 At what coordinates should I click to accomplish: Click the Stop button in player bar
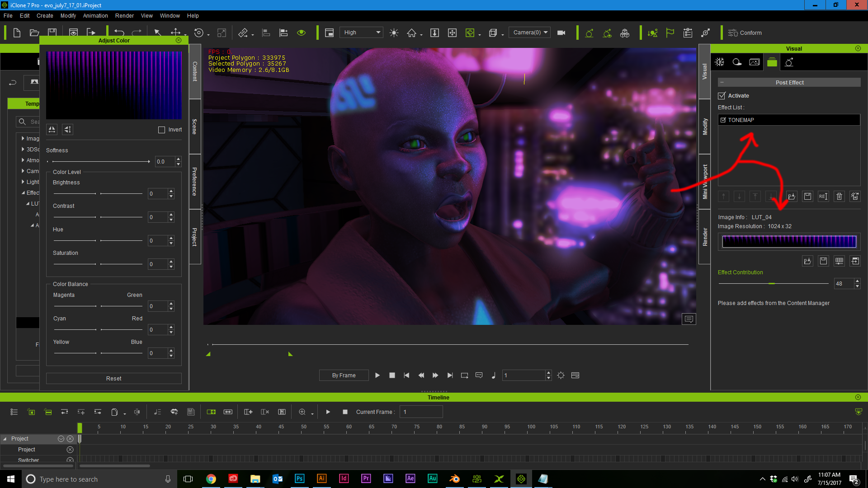click(392, 375)
